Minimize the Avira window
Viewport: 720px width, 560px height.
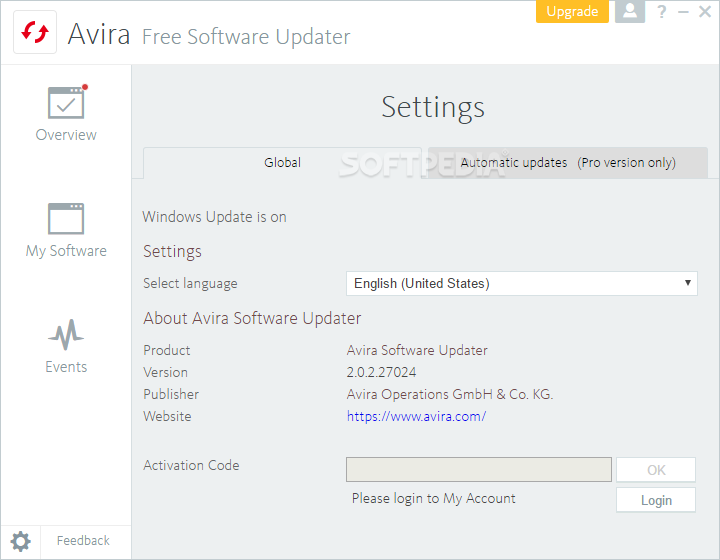(x=683, y=11)
